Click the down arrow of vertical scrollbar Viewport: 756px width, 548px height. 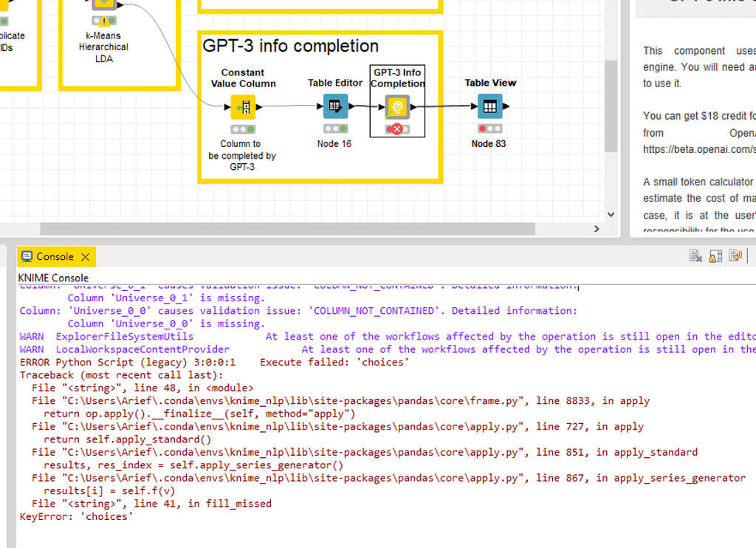(610, 213)
